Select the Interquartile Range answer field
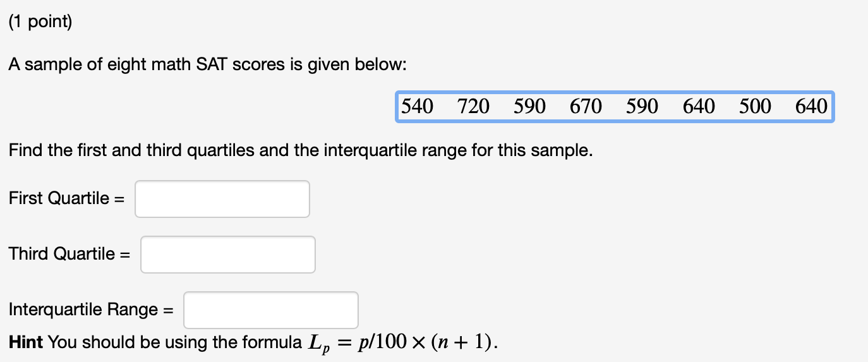This screenshot has height=362, width=868. [271, 310]
